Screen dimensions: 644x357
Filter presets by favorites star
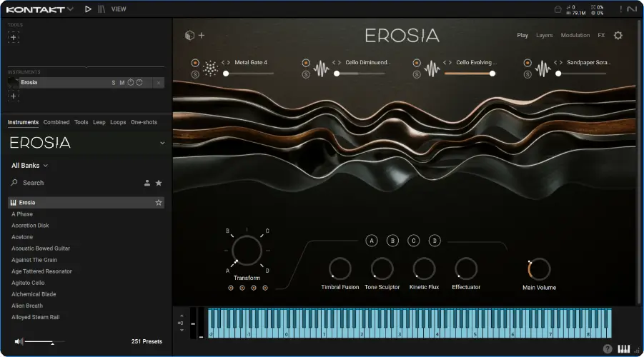click(x=159, y=183)
